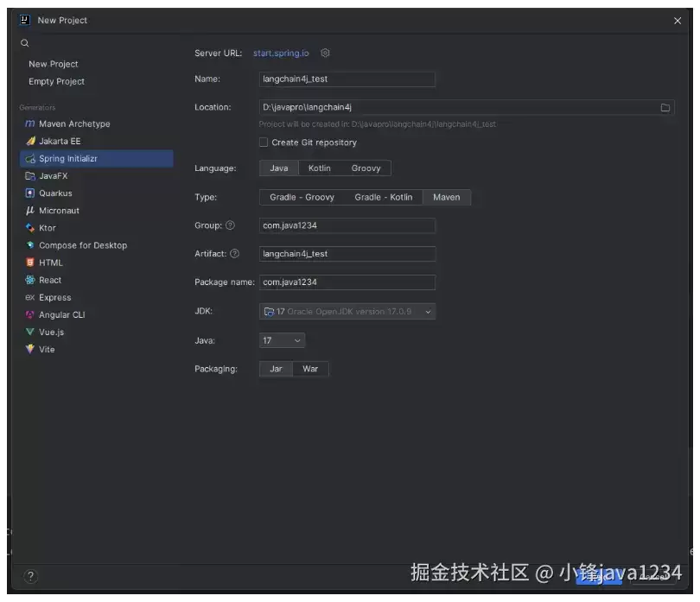The image size is (700, 602).
Task: Click the Maven Archetype icon
Action: pos(30,124)
